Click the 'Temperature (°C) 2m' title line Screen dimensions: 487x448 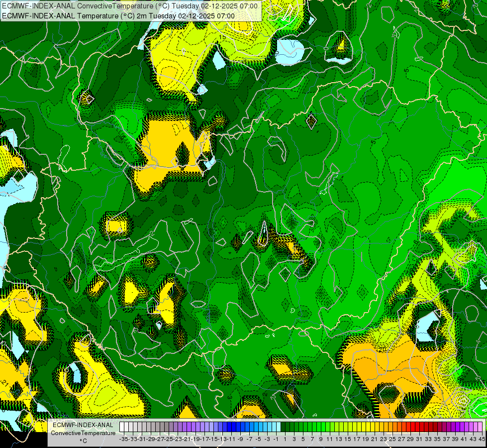tap(118, 16)
